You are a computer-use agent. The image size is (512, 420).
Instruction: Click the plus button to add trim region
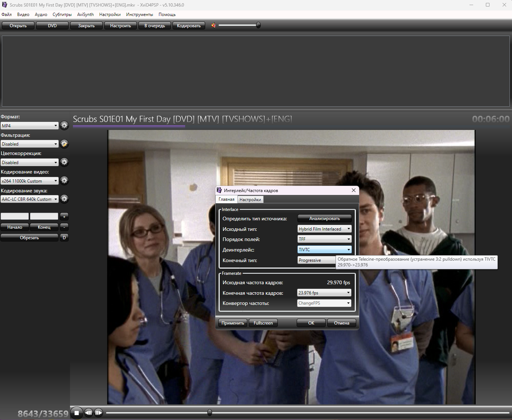pyautogui.click(x=64, y=216)
